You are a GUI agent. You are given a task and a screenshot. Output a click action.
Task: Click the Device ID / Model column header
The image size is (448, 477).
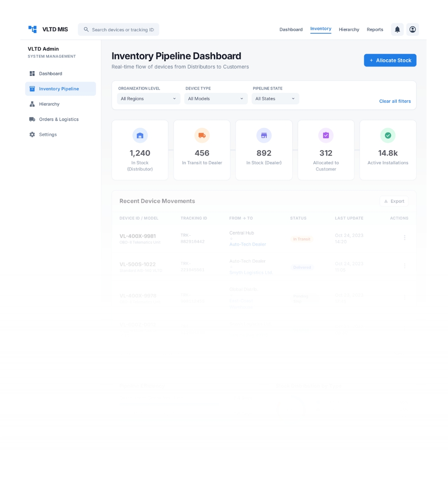(x=139, y=218)
